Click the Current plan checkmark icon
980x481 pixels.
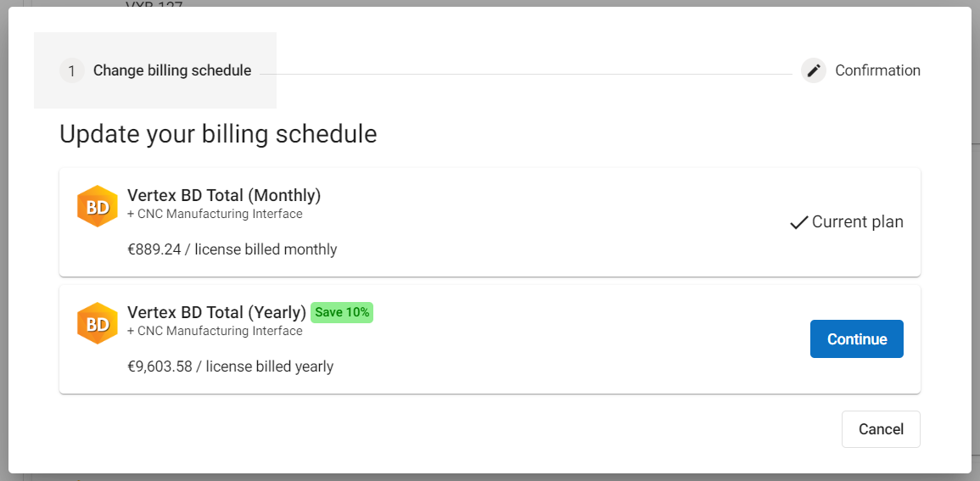(798, 223)
